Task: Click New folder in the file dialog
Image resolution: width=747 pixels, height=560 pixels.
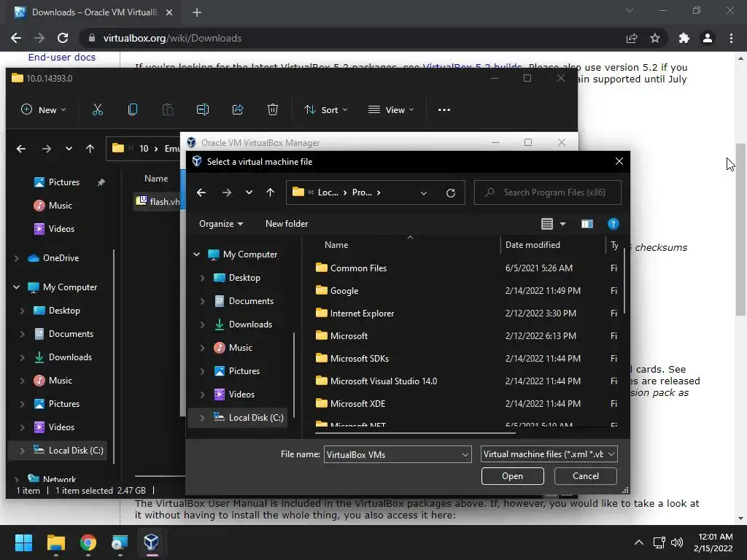Action: 287,224
